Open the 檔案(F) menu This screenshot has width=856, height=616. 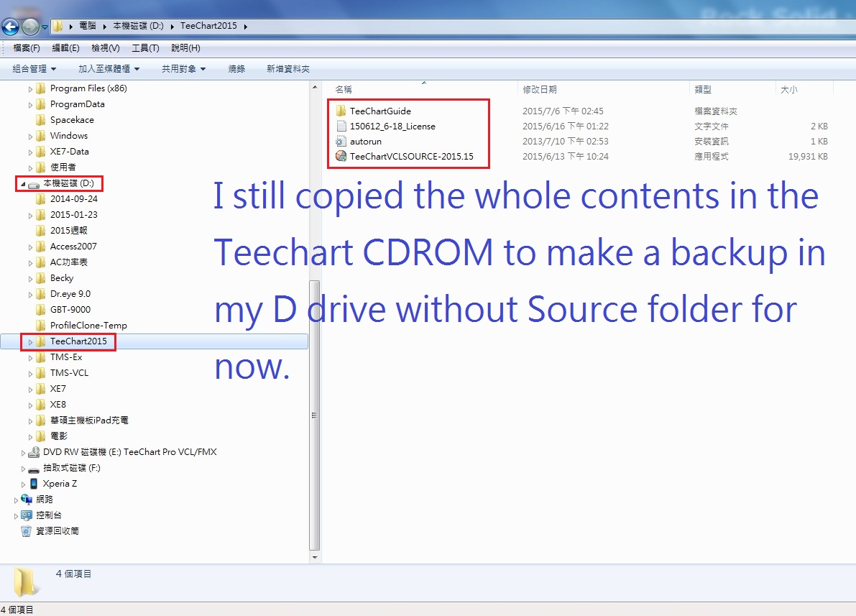26,48
